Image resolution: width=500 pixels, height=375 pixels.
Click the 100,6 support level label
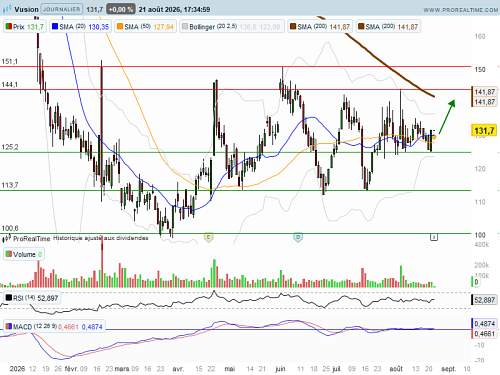click(10, 228)
